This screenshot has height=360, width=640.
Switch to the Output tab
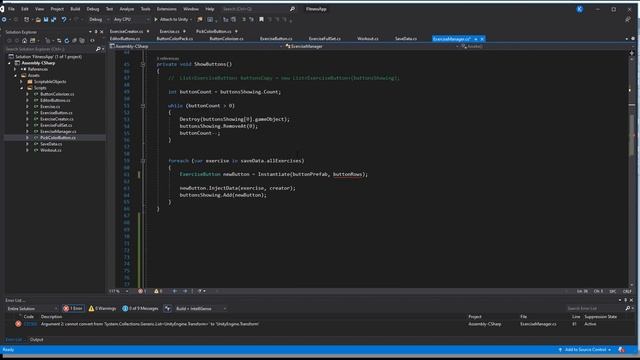36,340
